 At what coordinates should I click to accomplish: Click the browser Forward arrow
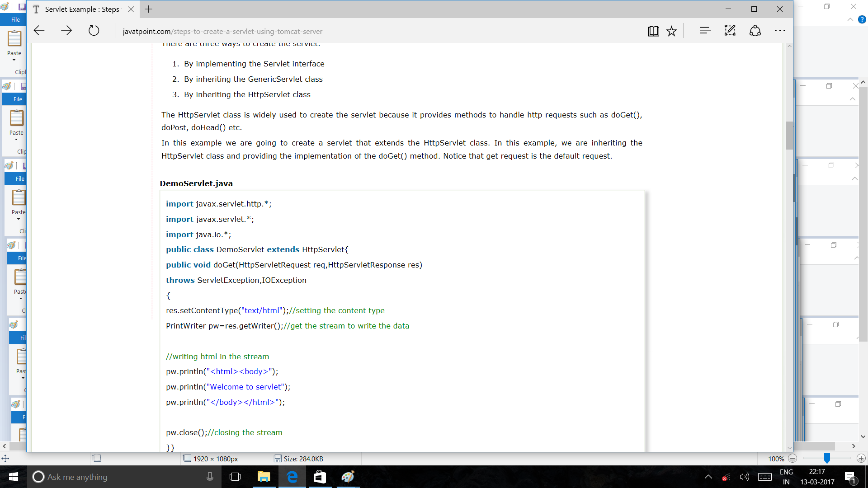coord(66,31)
